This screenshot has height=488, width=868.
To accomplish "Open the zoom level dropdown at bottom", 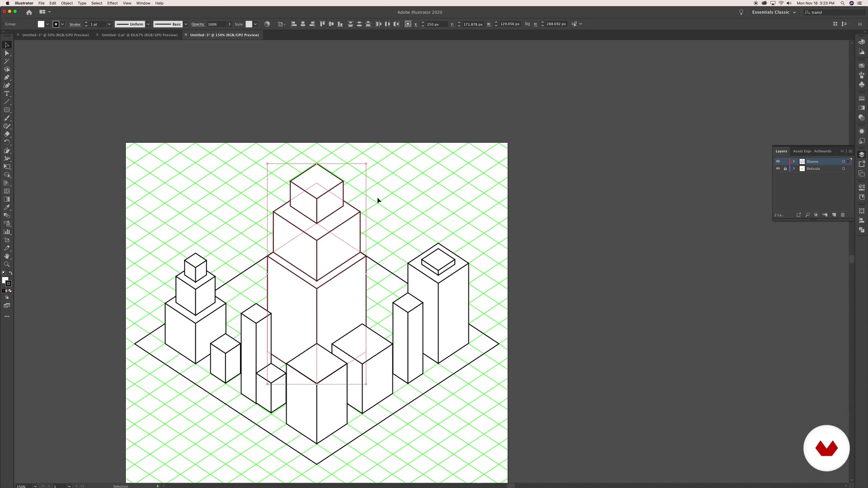I will pyautogui.click(x=35, y=486).
